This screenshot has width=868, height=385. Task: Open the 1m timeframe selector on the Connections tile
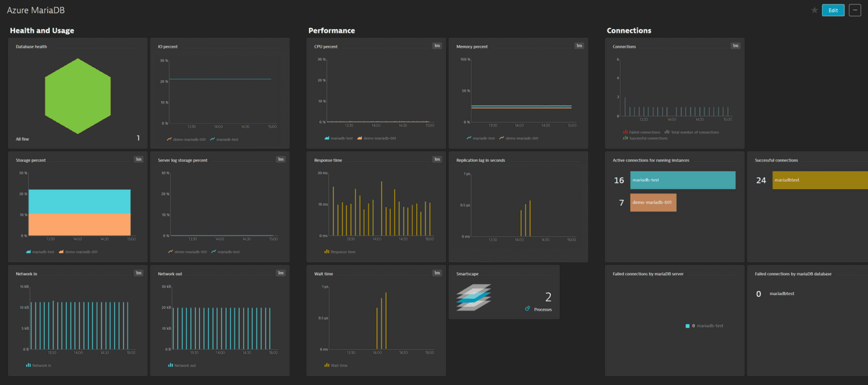735,46
